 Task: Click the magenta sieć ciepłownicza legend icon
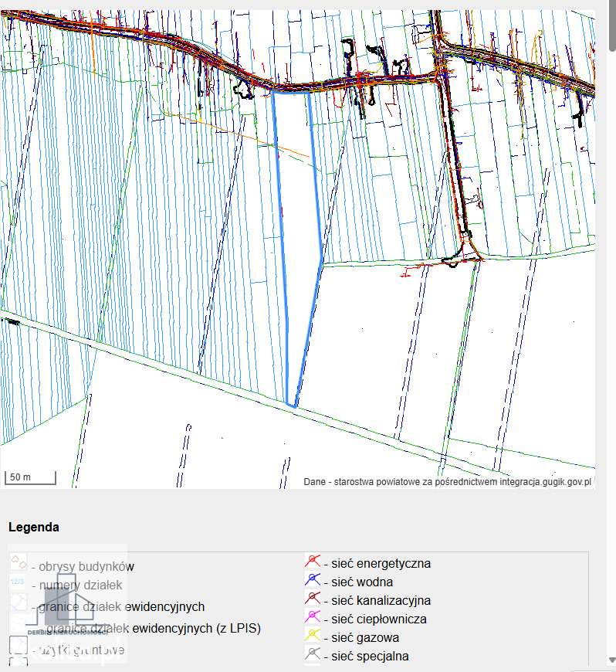click(x=313, y=616)
